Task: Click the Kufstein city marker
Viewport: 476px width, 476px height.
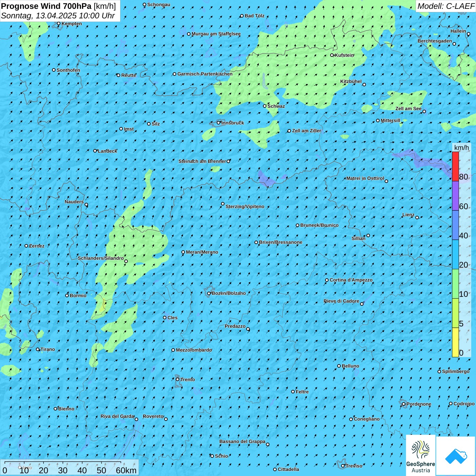Action: tap(332, 55)
